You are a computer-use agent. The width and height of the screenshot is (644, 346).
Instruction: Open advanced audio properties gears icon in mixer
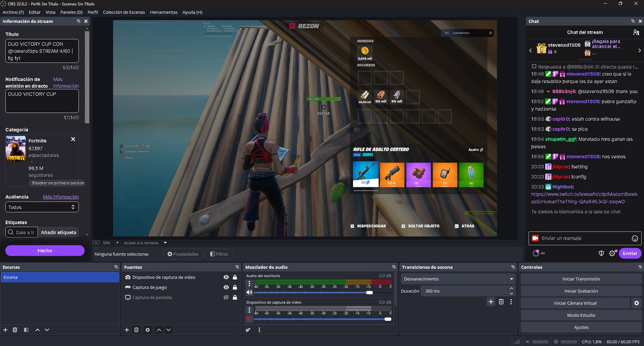(248, 329)
